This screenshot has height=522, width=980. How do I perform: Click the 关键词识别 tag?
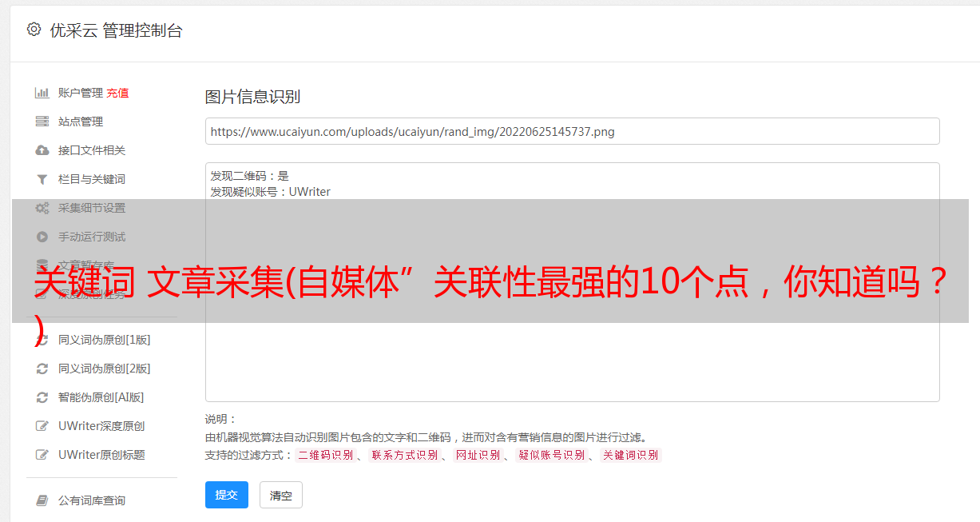pos(630,455)
